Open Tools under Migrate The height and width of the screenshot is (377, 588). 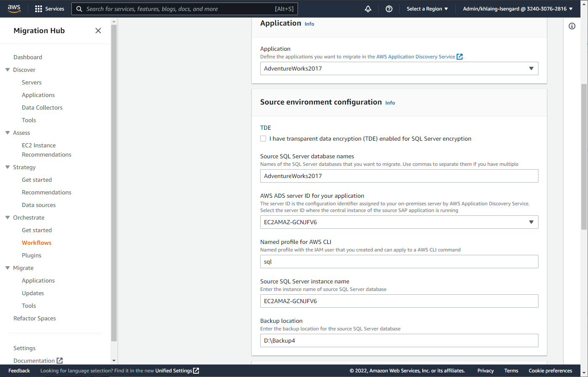click(x=29, y=306)
